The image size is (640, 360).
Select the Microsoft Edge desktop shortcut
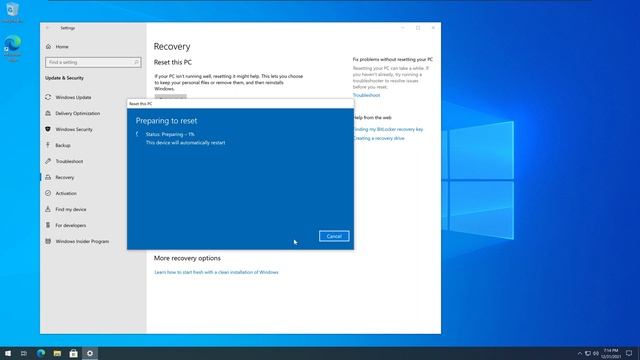[12, 48]
